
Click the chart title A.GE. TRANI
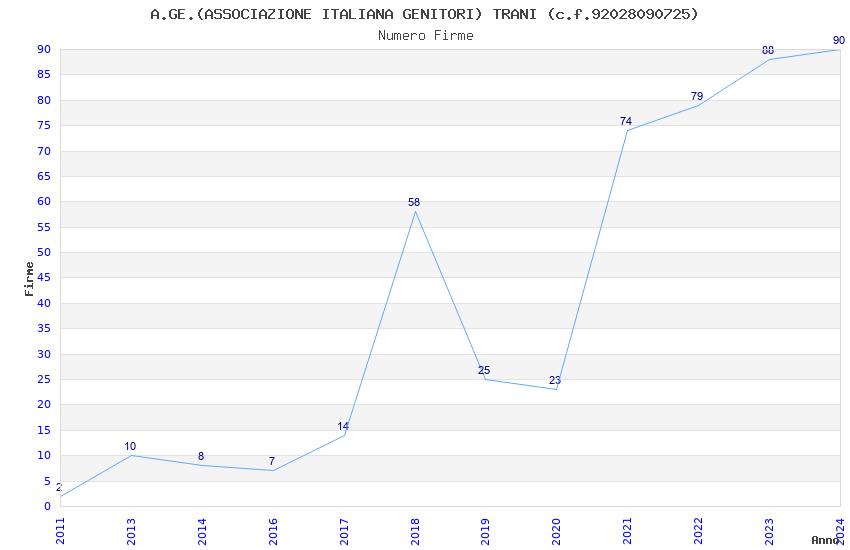pyautogui.click(x=424, y=14)
